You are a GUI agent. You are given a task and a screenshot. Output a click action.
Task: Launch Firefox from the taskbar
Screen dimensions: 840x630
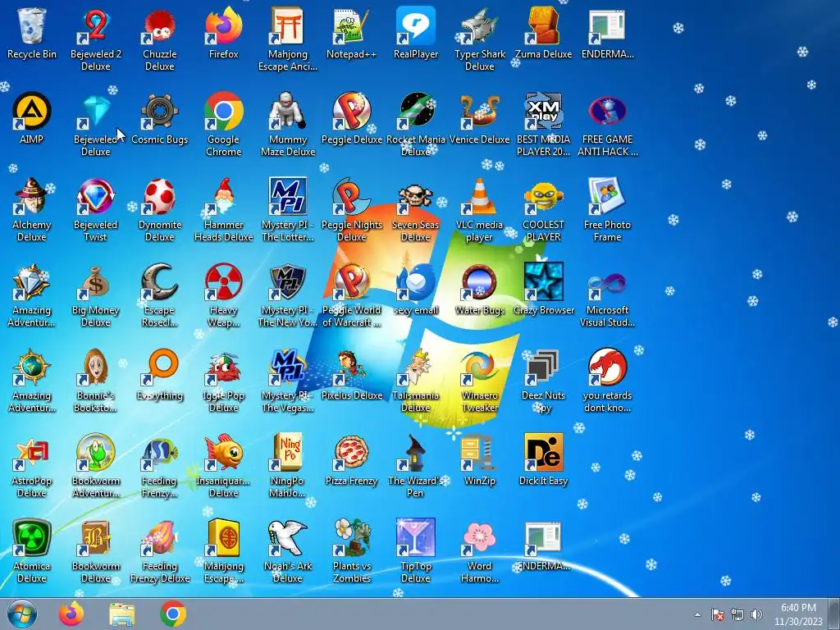click(72, 614)
